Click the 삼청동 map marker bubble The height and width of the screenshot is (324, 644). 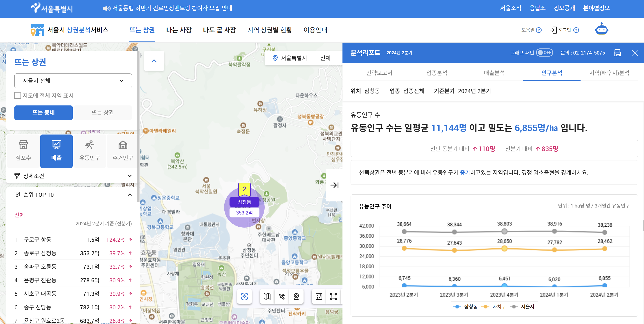pyautogui.click(x=244, y=207)
